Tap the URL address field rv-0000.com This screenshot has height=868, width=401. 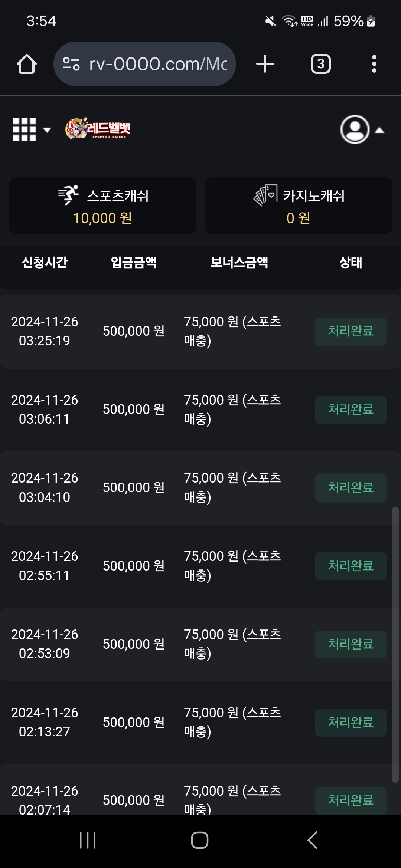point(158,64)
